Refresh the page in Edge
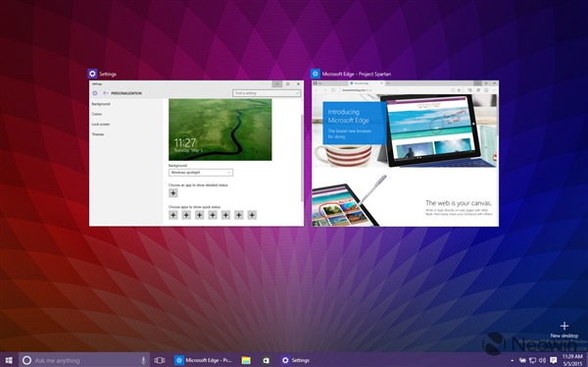 point(333,90)
